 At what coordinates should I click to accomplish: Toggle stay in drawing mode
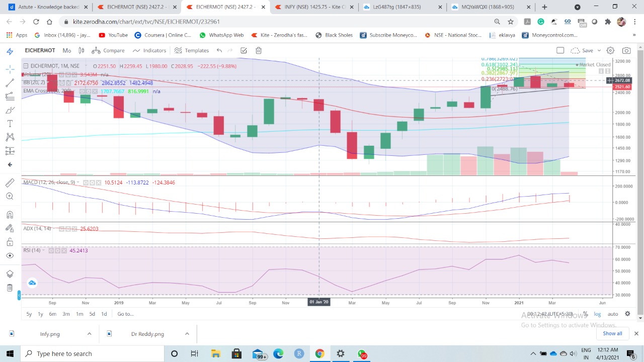click(10, 228)
